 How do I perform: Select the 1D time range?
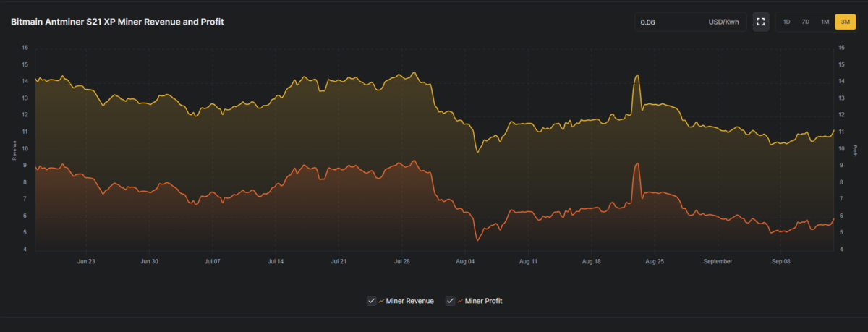[x=786, y=22]
